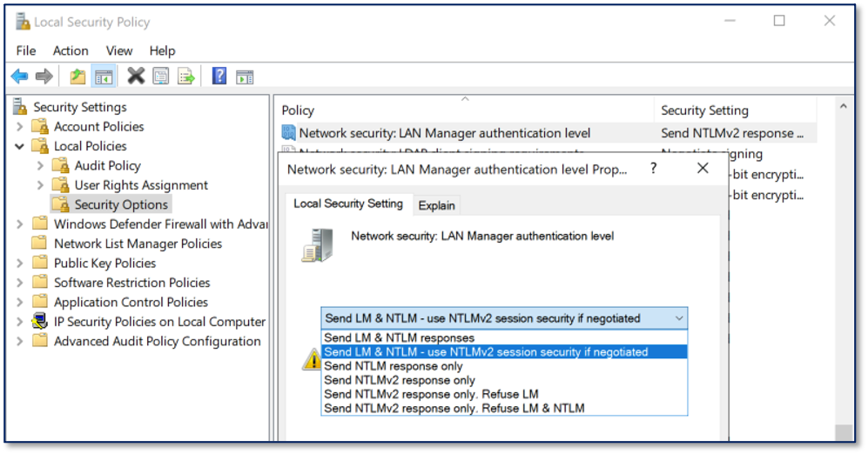The image size is (868, 454).
Task: Click the User Rights Assignment folder icon
Action: pos(60,184)
